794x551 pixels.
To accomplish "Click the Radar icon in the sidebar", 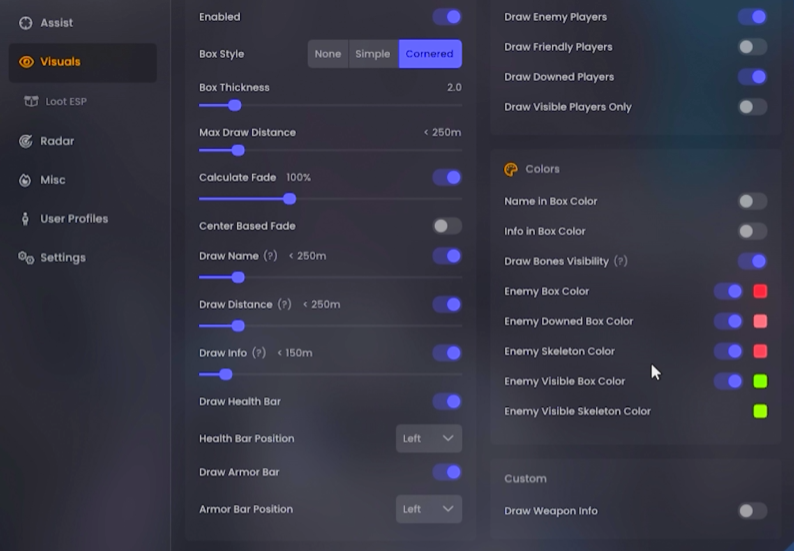I will [x=26, y=141].
